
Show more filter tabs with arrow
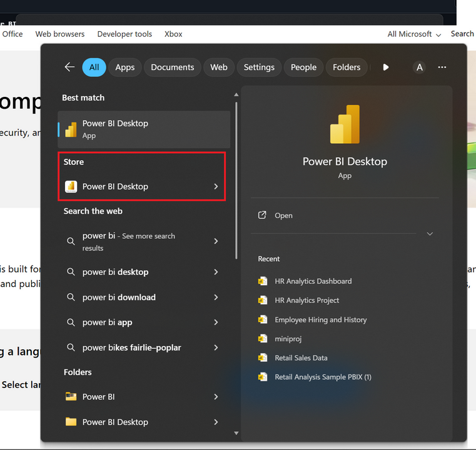(385, 67)
